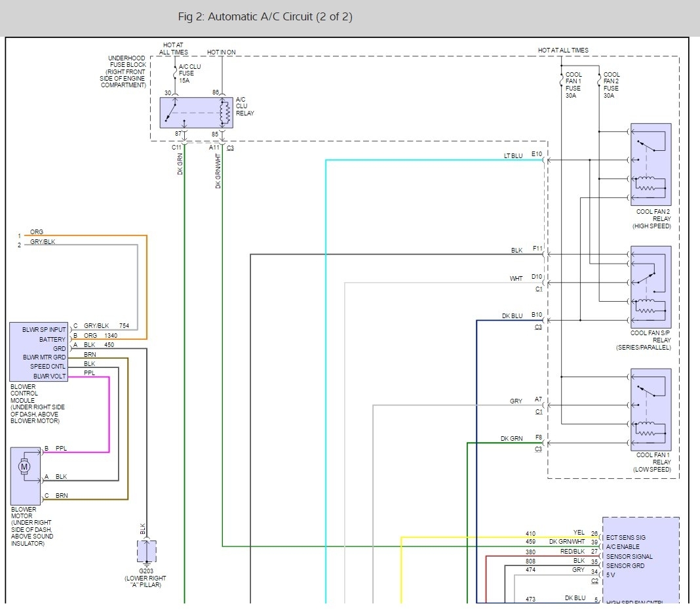Click the A/C CLU relay symbol box
The image size is (700, 610).
pos(197,113)
